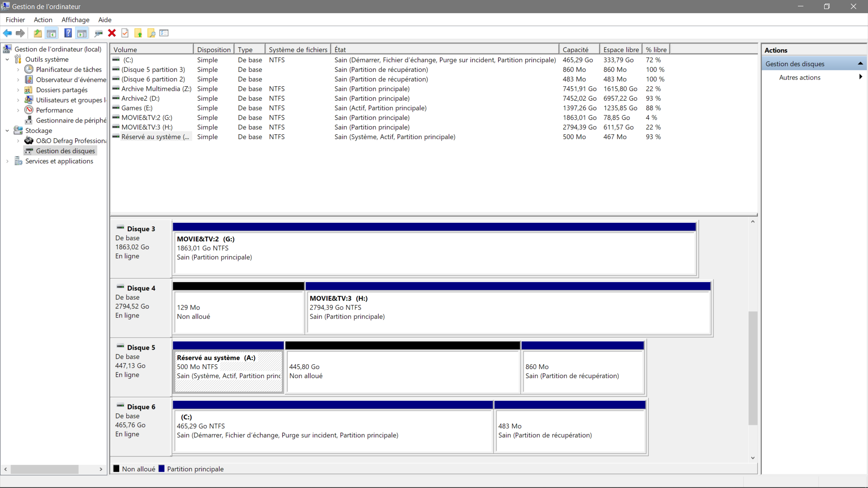The height and width of the screenshot is (488, 868).
Task: Click the tree pane scroll-right arrow
Action: 101,469
